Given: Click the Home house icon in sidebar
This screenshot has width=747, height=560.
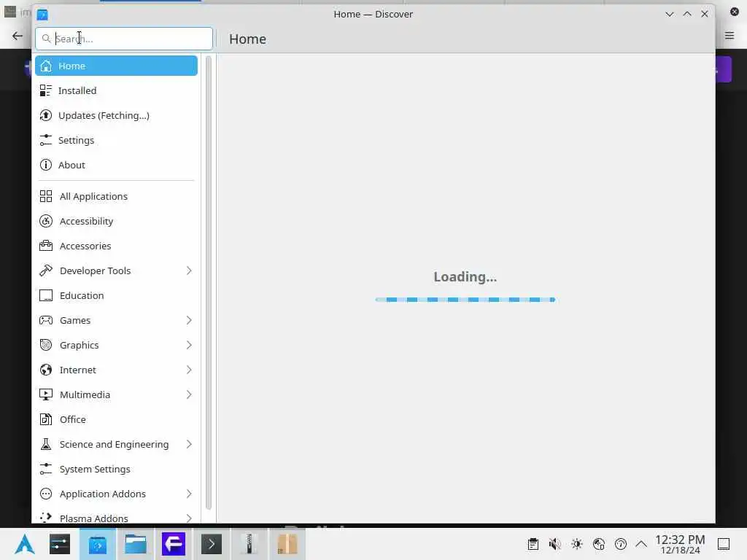Looking at the screenshot, I should (46, 66).
